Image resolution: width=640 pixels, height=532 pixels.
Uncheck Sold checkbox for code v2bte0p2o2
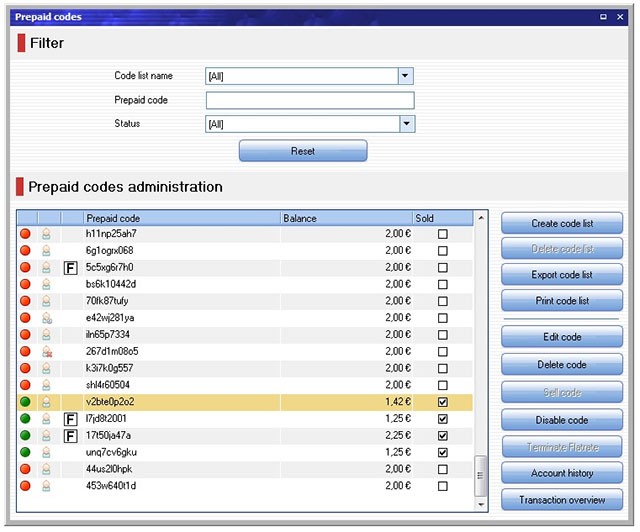point(442,402)
